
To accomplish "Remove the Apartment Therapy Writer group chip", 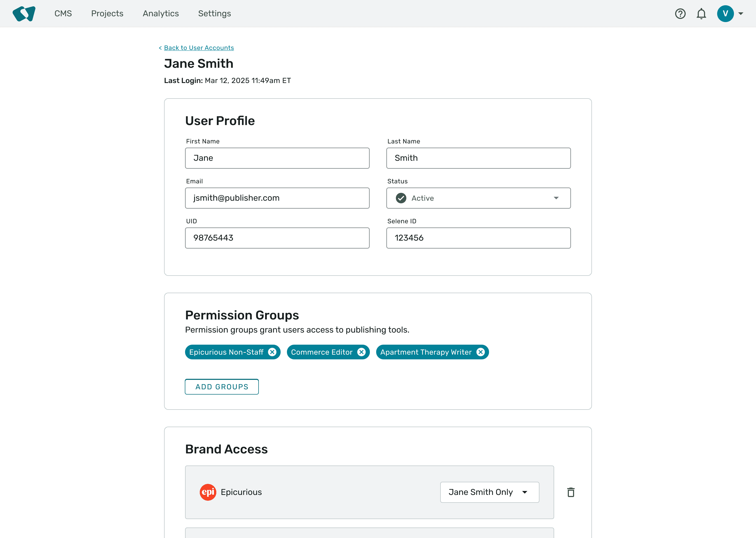I will (x=481, y=352).
